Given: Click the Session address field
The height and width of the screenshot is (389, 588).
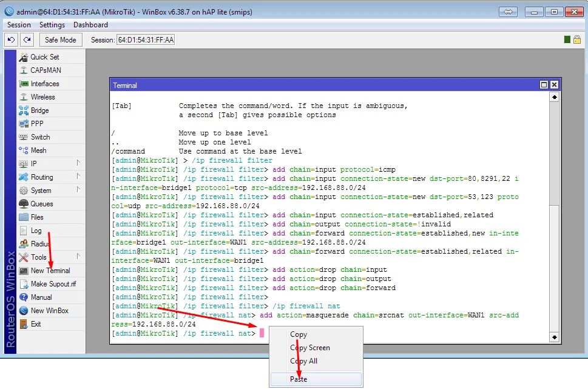Looking at the screenshot, I should (146, 40).
